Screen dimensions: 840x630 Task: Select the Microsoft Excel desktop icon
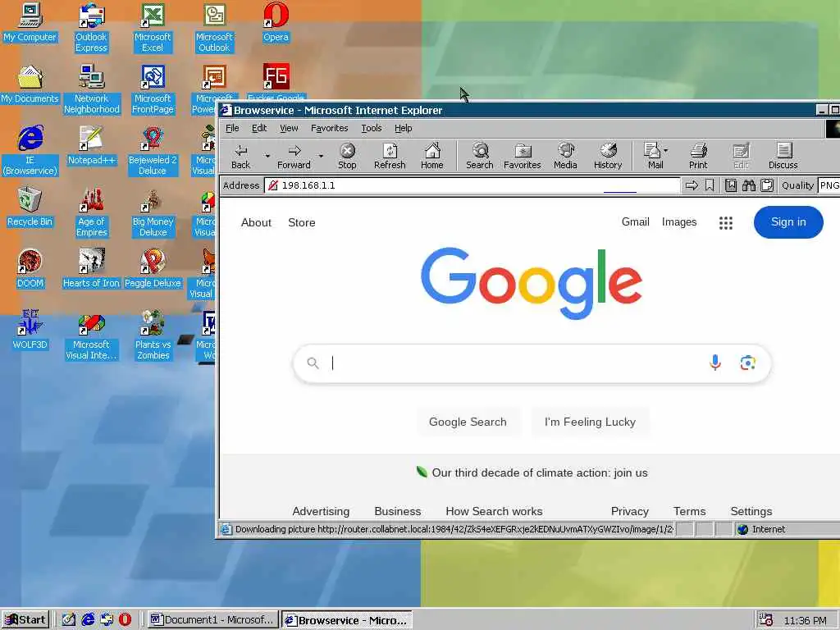153,28
